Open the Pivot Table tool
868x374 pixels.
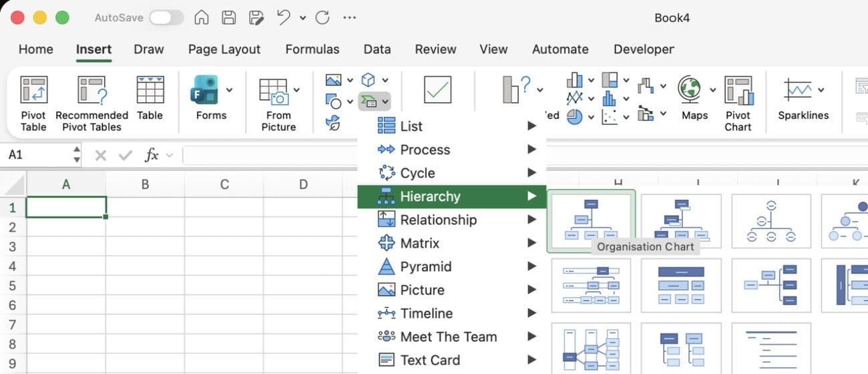pos(33,104)
